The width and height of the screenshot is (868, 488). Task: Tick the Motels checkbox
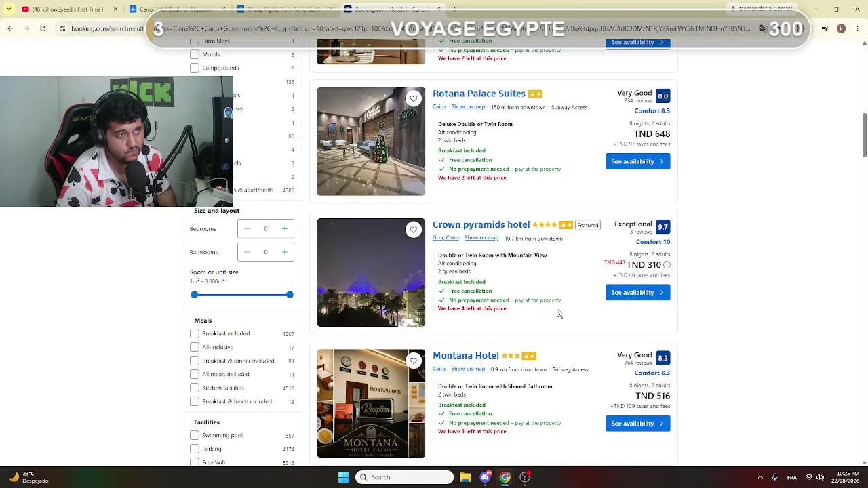tap(195, 54)
